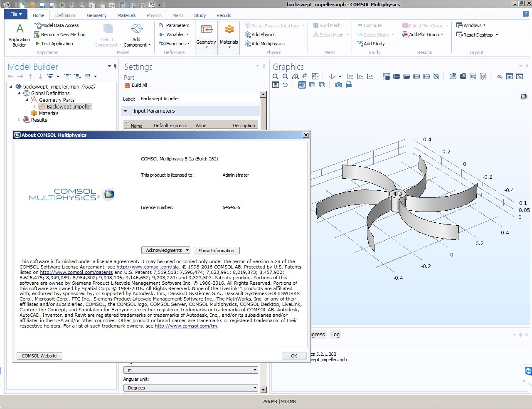This screenshot has height=409, width=532.
Task: Open the Acknowledgments dropdown in About dialog
Action: [166, 250]
